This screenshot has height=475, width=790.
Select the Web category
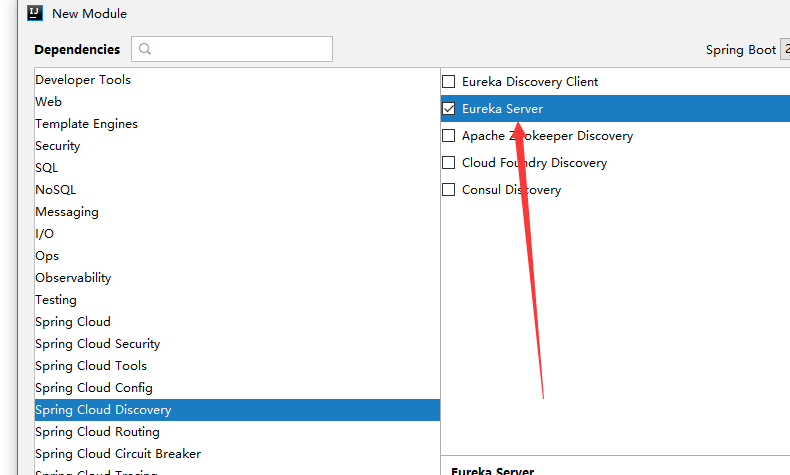click(237, 102)
